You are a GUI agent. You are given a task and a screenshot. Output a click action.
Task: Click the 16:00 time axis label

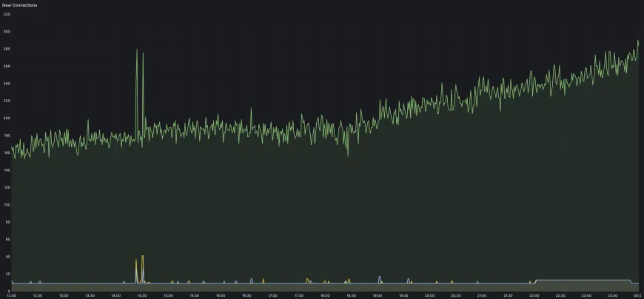[x=221, y=295]
